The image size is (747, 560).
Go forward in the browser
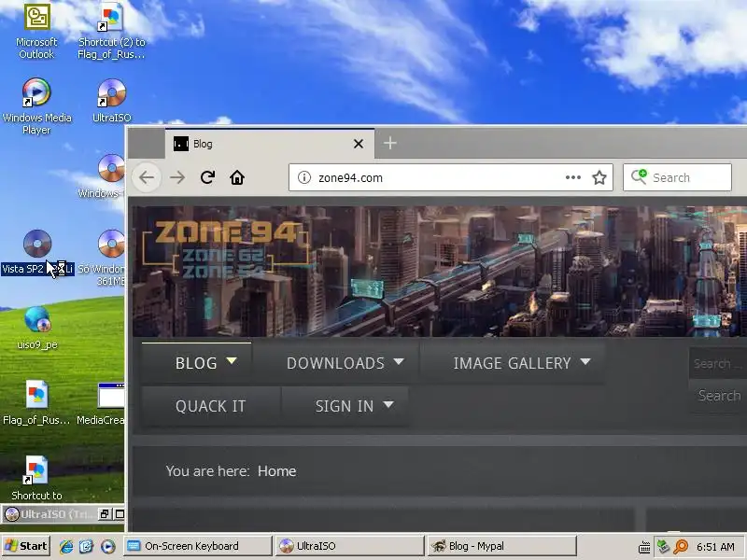[x=177, y=177]
